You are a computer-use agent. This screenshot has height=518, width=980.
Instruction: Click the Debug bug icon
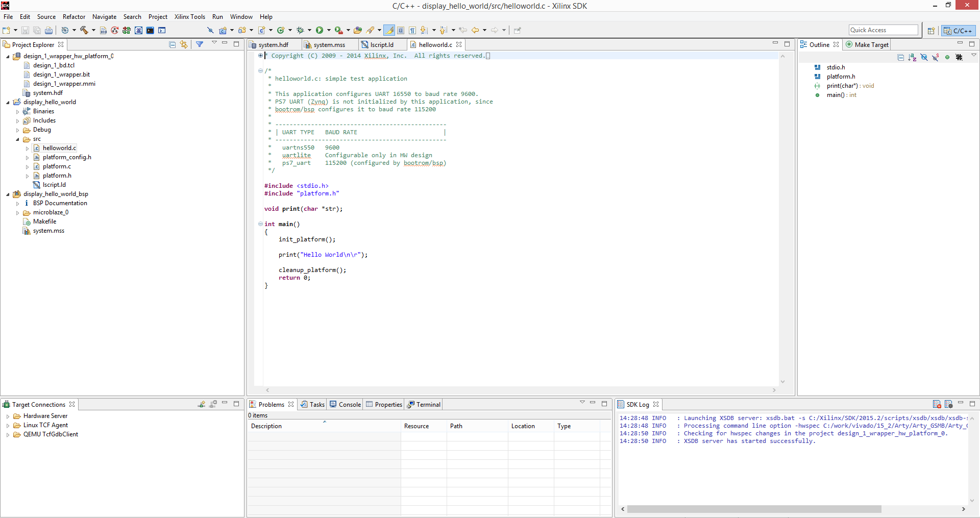pos(300,30)
